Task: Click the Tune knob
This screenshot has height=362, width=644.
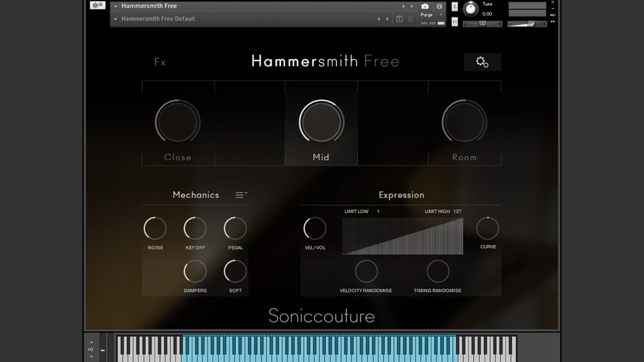Action: point(470,9)
